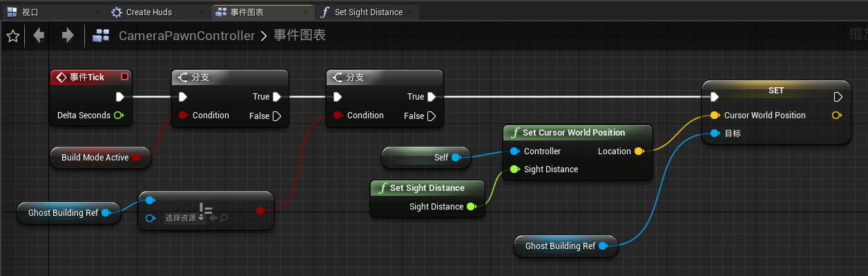Select Set Cursor World Position node title
Image resolution: width=868 pixels, height=276 pixels.
click(x=574, y=132)
